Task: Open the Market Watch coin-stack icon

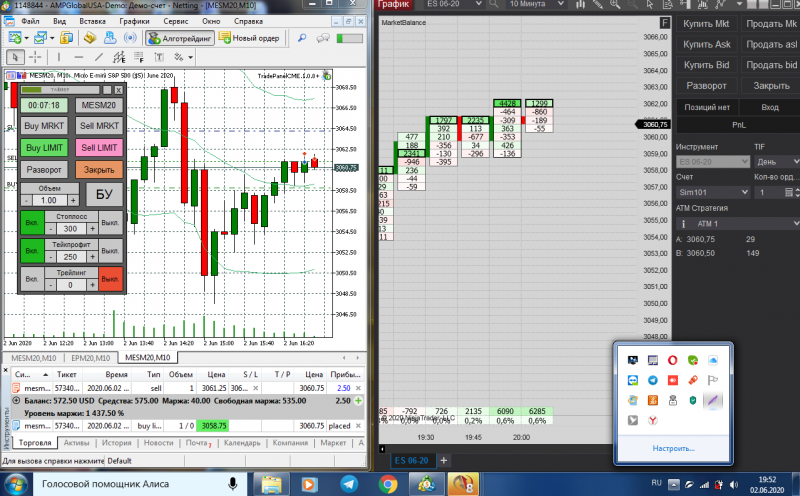Action: 66,38
